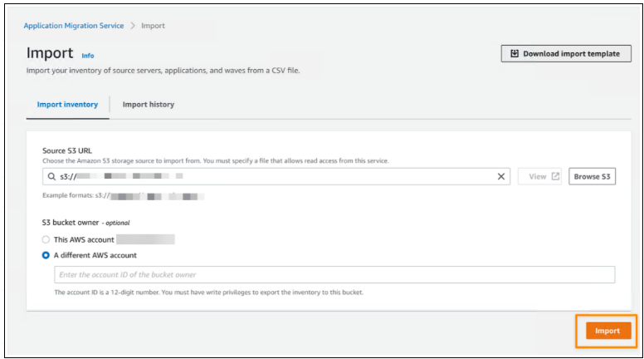Click the download icon beside Download import template

coord(515,54)
